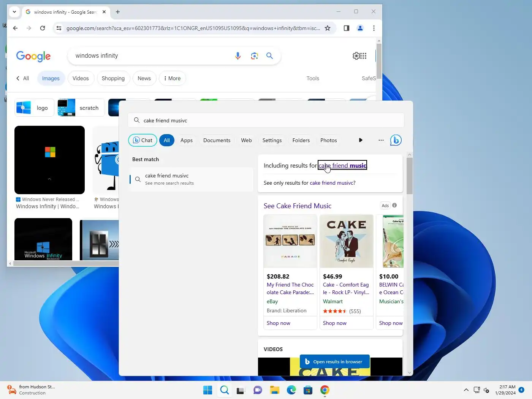Open Task View from taskbar
The height and width of the screenshot is (399, 532).
(x=241, y=390)
